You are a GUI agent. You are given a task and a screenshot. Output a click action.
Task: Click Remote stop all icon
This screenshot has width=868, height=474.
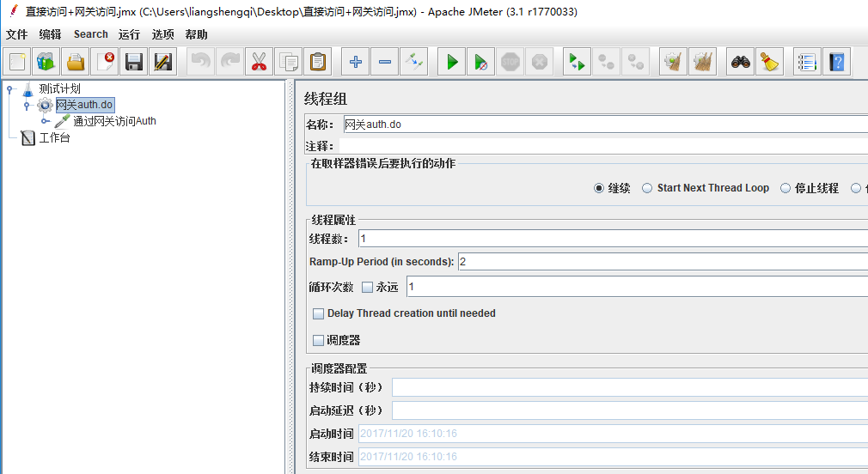tap(606, 61)
